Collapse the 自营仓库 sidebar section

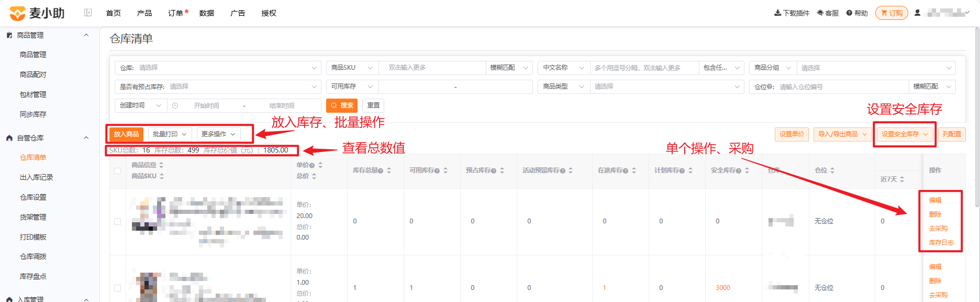(86, 138)
